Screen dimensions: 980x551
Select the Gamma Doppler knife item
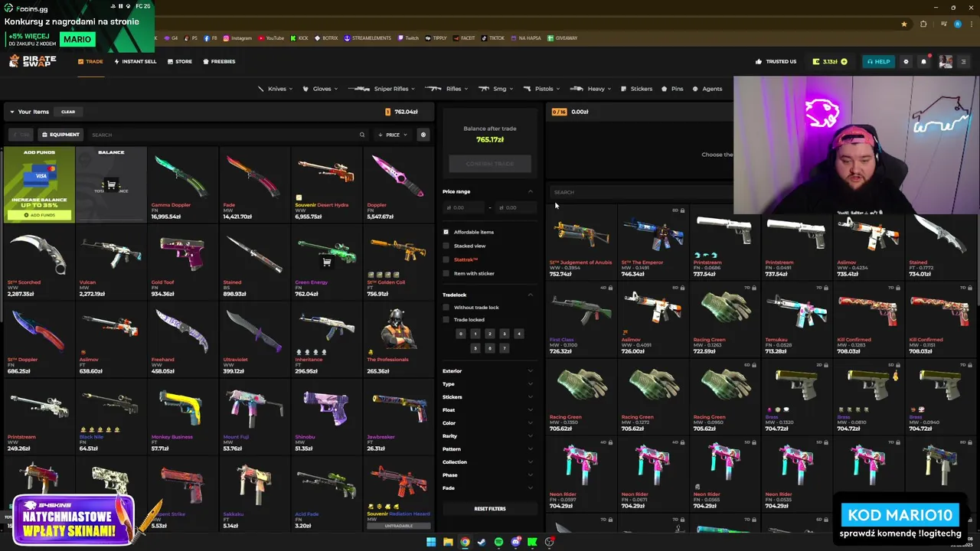click(182, 184)
